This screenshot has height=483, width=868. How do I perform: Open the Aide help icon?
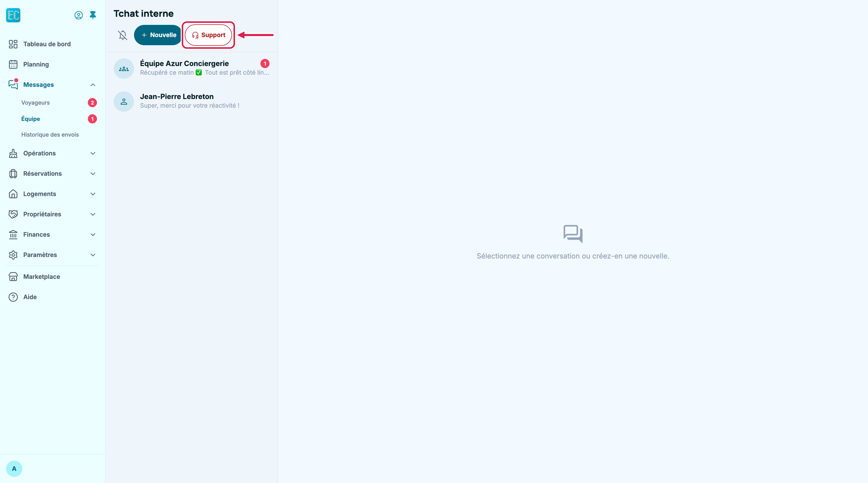pyautogui.click(x=13, y=297)
